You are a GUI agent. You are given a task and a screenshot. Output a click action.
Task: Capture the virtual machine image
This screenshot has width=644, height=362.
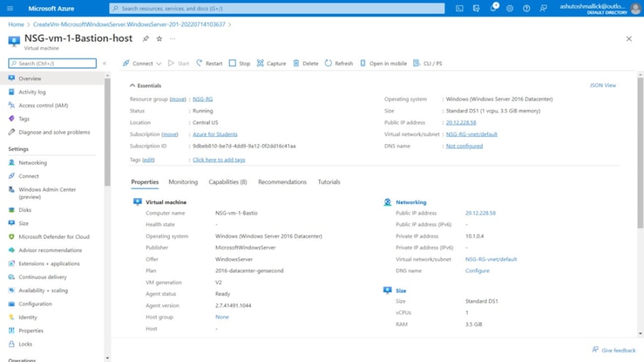click(x=272, y=63)
